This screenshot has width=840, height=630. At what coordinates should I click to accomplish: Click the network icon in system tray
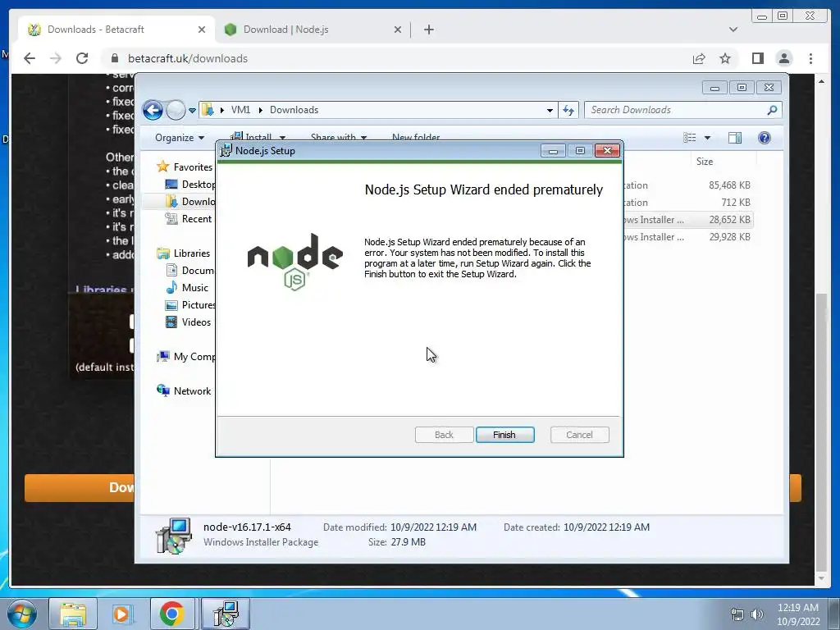click(737, 614)
